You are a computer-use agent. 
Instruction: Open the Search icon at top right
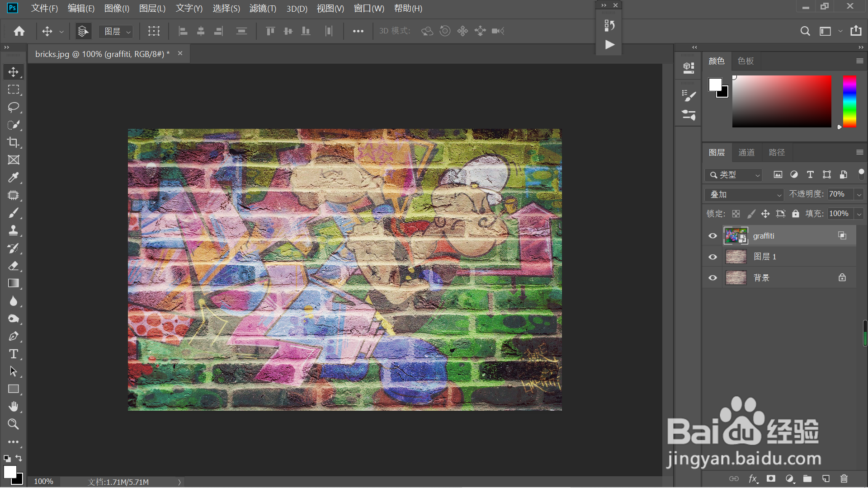[805, 31]
